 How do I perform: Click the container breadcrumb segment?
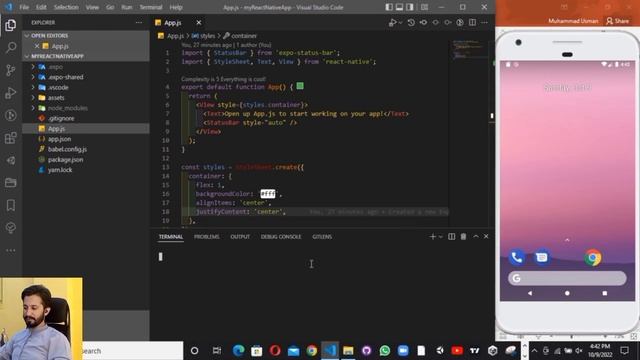coord(244,36)
